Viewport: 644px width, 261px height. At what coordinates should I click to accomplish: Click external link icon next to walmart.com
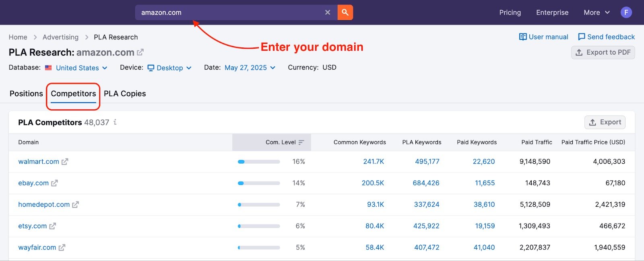[65, 162]
